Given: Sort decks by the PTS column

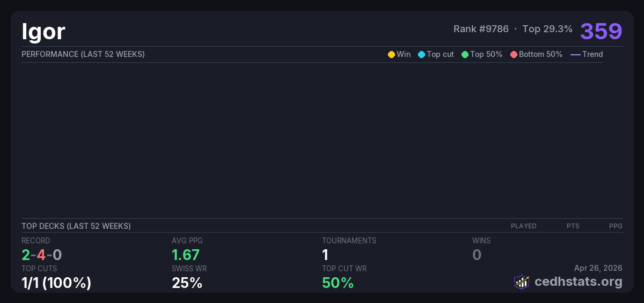Looking at the screenshot, I should pyautogui.click(x=573, y=226).
